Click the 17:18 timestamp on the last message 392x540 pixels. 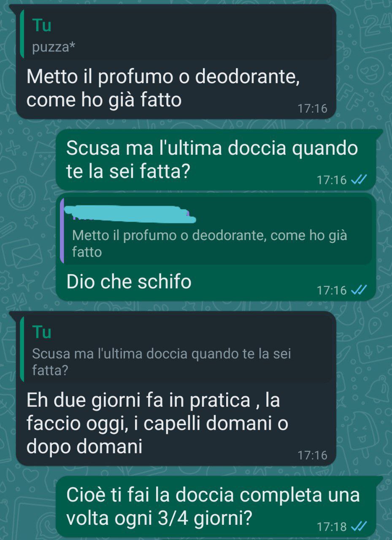[x=332, y=527]
